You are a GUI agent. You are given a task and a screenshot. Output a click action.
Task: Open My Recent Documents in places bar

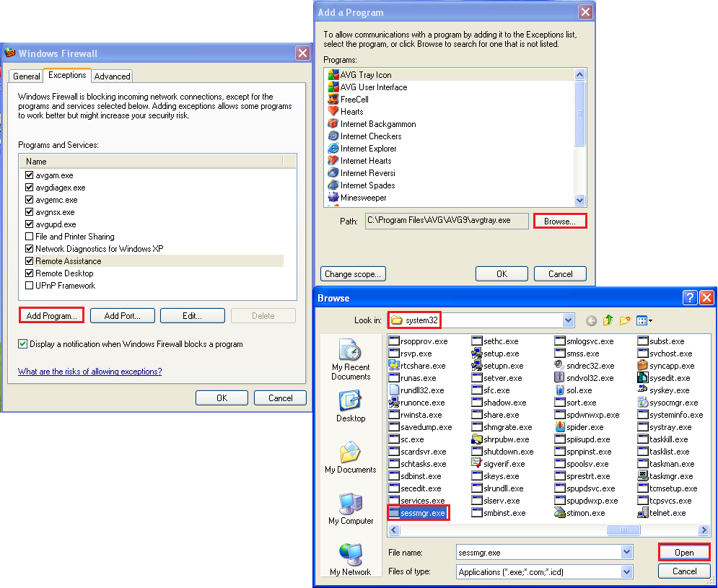click(351, 359)
